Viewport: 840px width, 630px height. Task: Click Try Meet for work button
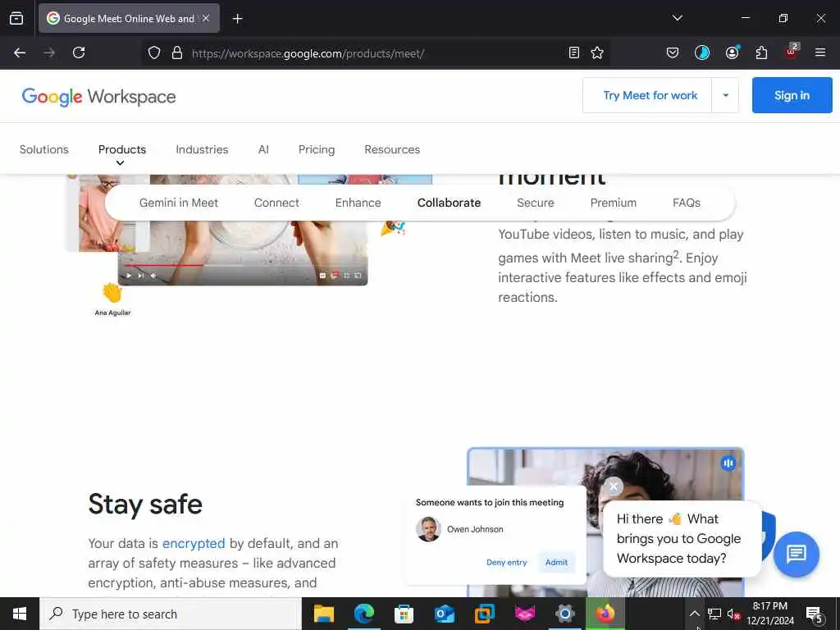650,95
